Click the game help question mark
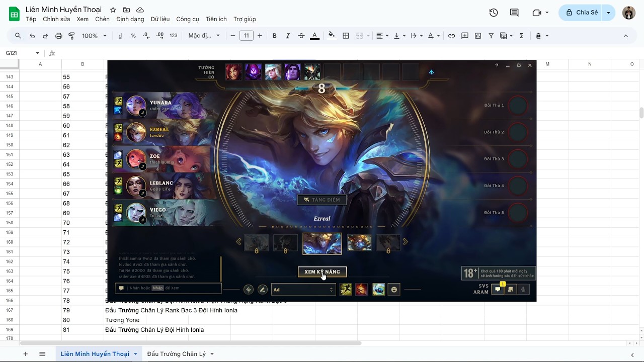Viewport: 644px width, 362px height. tap(497, 65)
